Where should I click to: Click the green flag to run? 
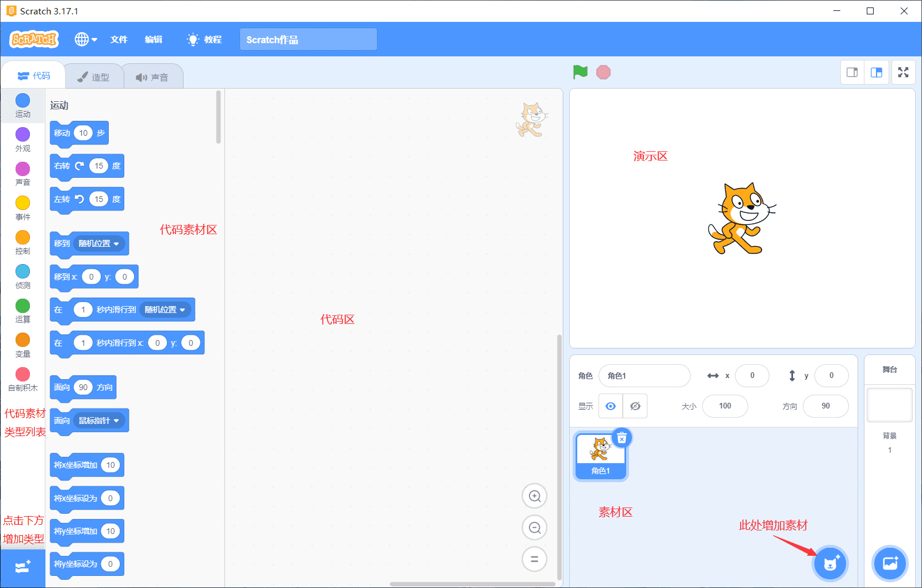click(x=580, y=72)
